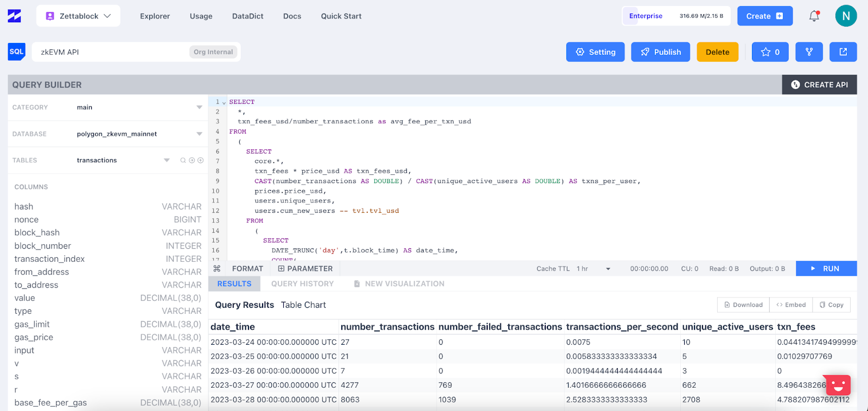Open the PARAMETER panel
This screenshot has width=868, height=411.
(305, 269)
